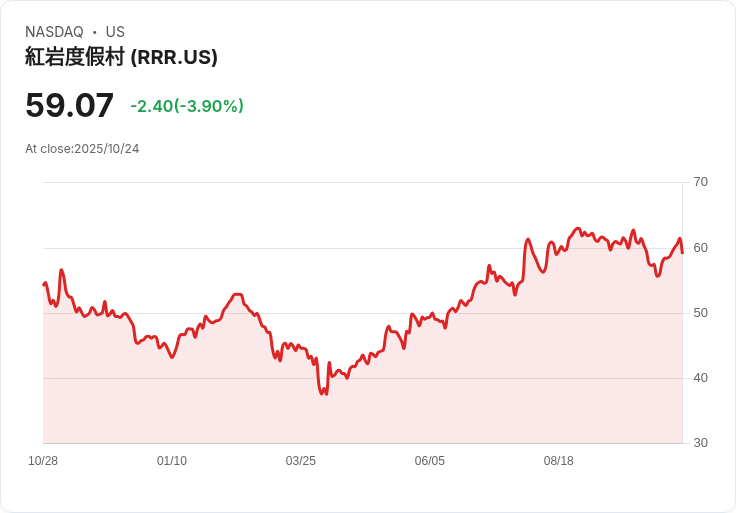Click the 08/18 date axis label

[559, 461]
